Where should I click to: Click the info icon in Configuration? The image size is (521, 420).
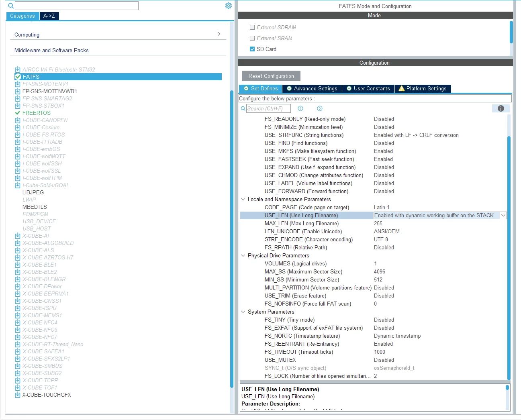click(501, 108)
